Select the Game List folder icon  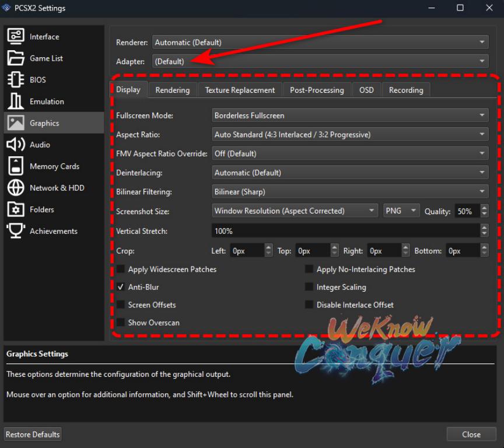click(x=15, y=58)
